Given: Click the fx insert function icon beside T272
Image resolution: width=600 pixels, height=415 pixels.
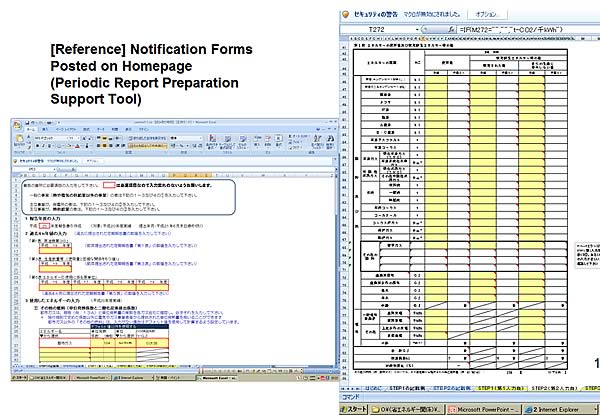Looking at the screenshot, I should pyautogui.click(x=452, y=29).
